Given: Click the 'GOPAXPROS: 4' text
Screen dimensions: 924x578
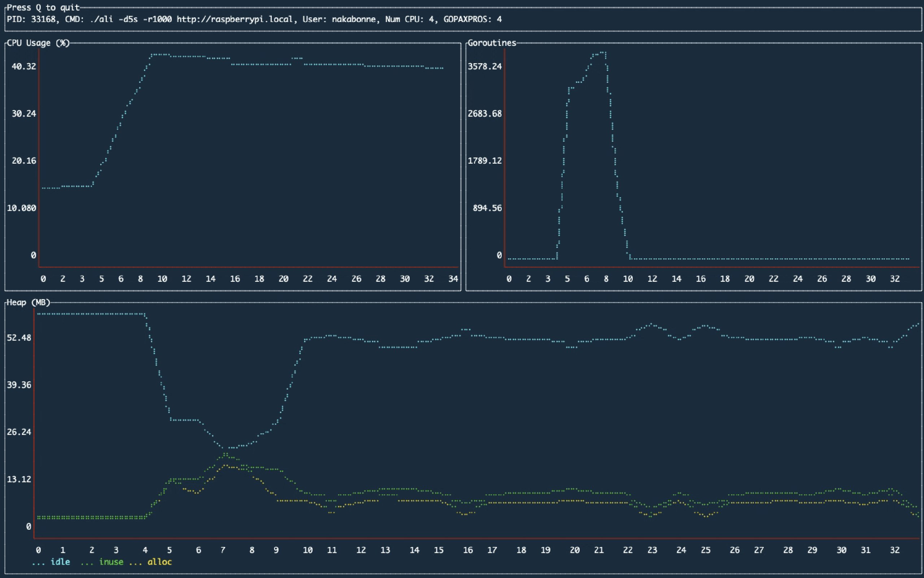Looking at the screenshot, I should point(472,19).
